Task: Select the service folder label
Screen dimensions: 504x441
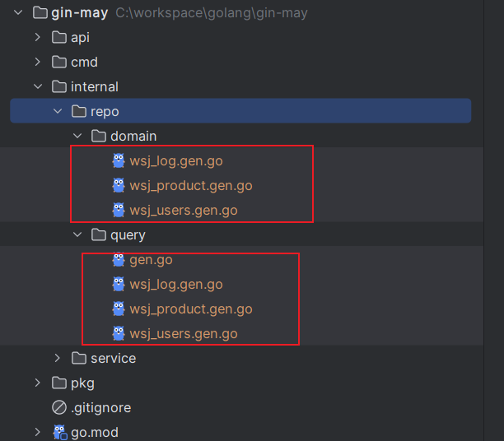Action: pyautogui.click(x=113, y=358)
